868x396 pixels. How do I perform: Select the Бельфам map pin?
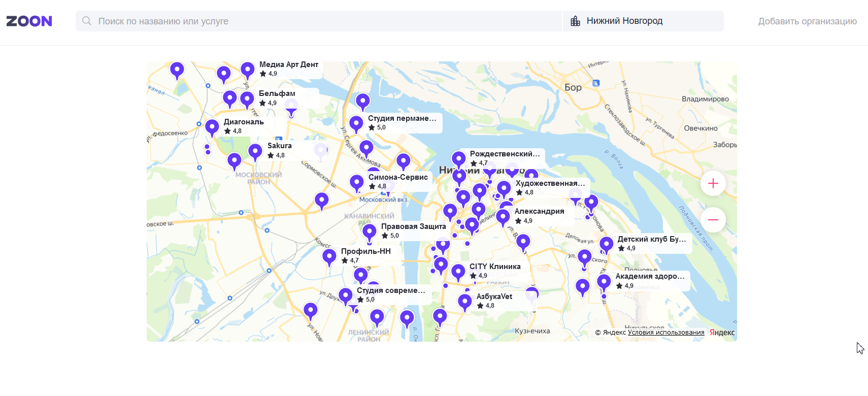coord(247,99)
